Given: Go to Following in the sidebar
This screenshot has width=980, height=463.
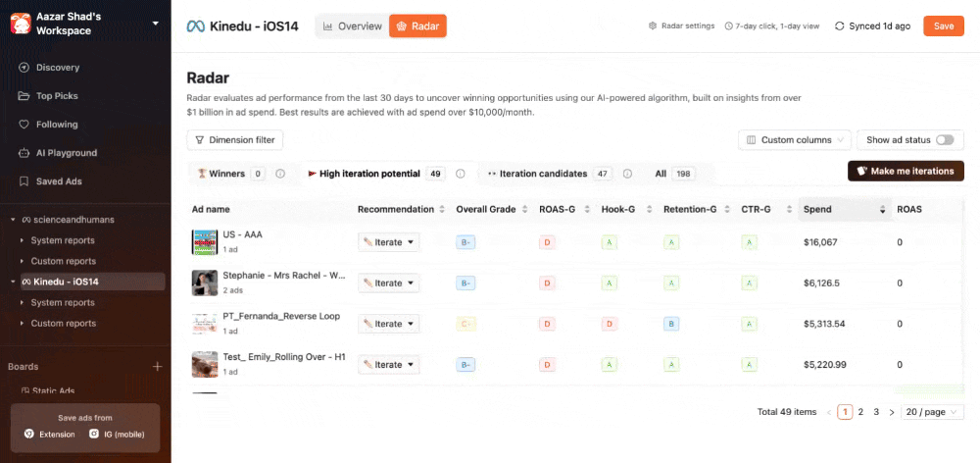Looking at the screenshot, I should [x=57, y=125].
